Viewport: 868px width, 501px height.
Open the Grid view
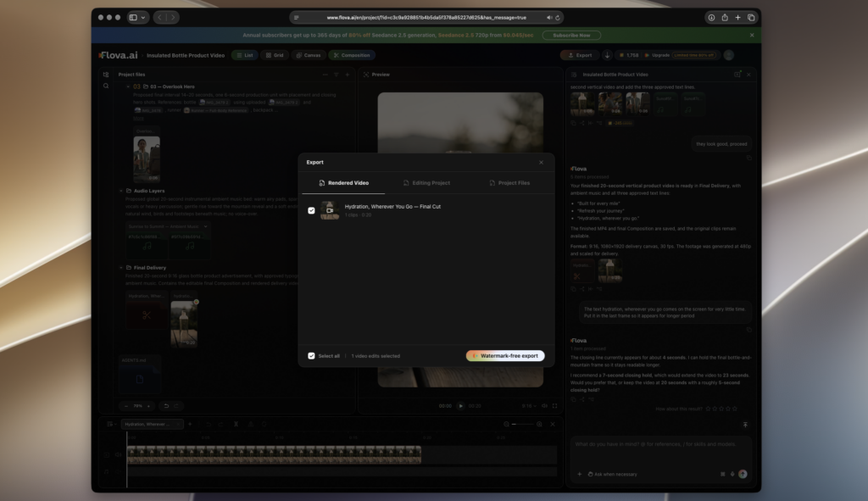[x=275, y=55]
